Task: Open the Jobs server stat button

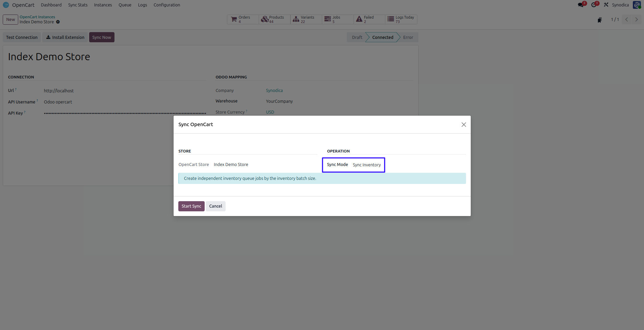Action: tap(338, 19)
